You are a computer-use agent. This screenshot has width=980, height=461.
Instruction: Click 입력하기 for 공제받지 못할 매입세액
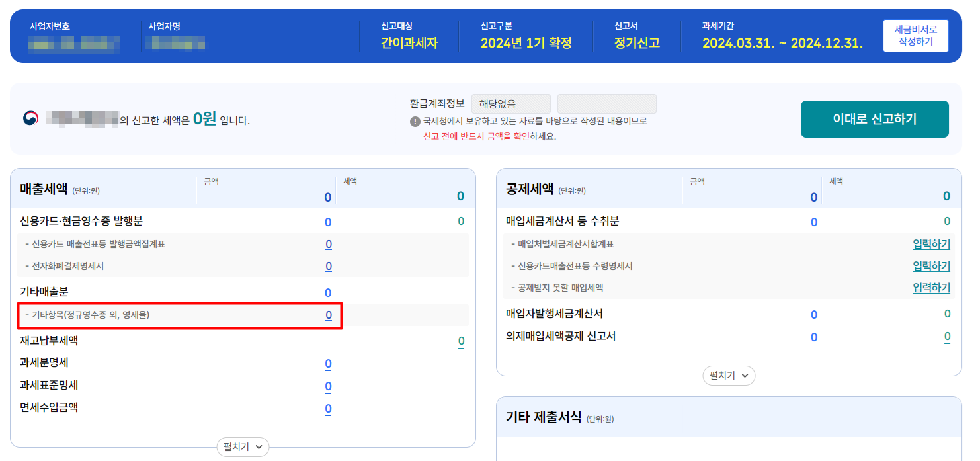(932, 287)
